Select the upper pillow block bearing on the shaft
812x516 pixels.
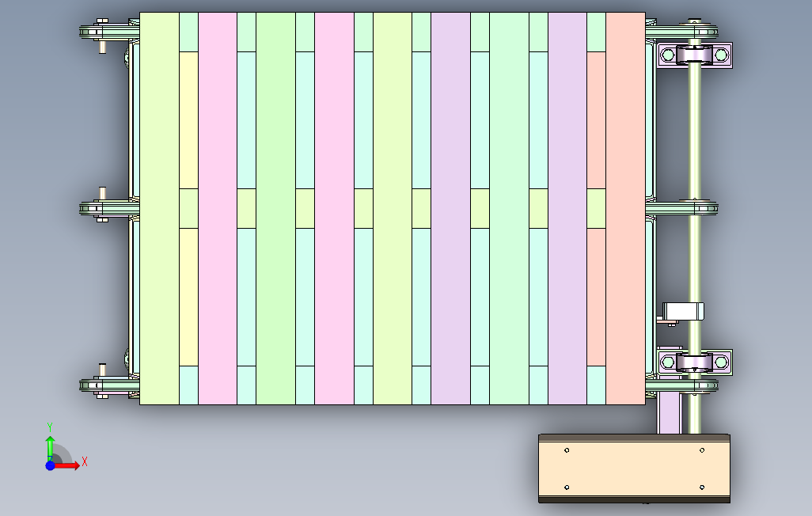[x=694, y=55]
